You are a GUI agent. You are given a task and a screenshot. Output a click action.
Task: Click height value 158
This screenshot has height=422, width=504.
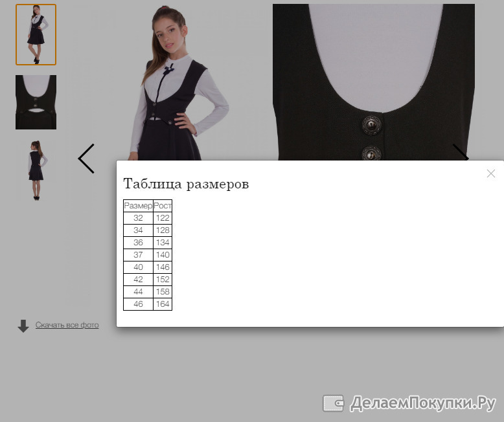(163, 292)
